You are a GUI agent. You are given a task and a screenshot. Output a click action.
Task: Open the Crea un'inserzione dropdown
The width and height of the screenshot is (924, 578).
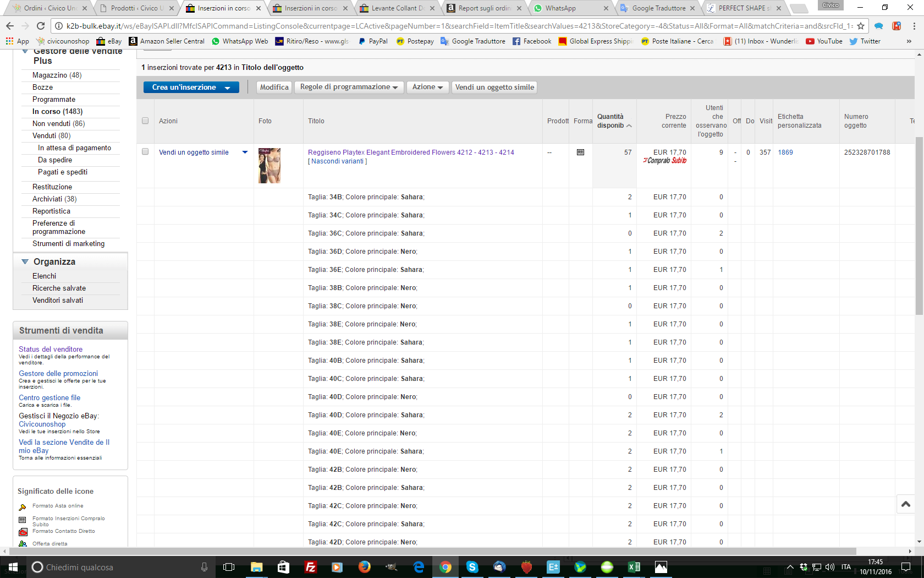191,87
